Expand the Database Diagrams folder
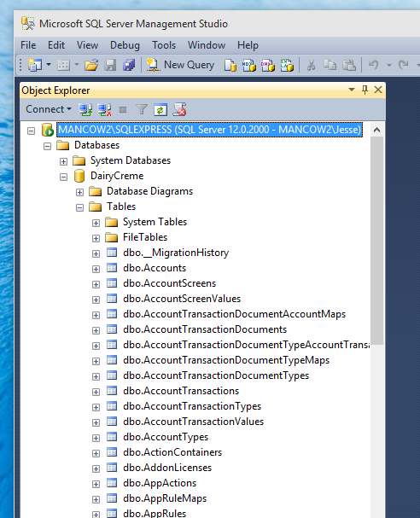The image size is (420, 518). click(79, 192)
